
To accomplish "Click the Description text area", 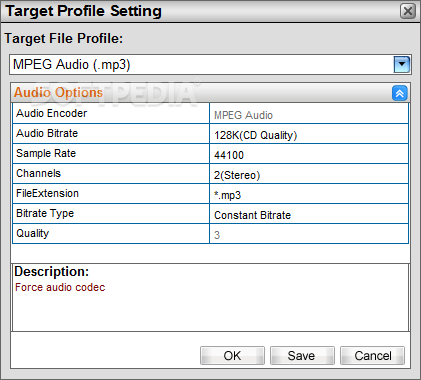I will (210, 297).
